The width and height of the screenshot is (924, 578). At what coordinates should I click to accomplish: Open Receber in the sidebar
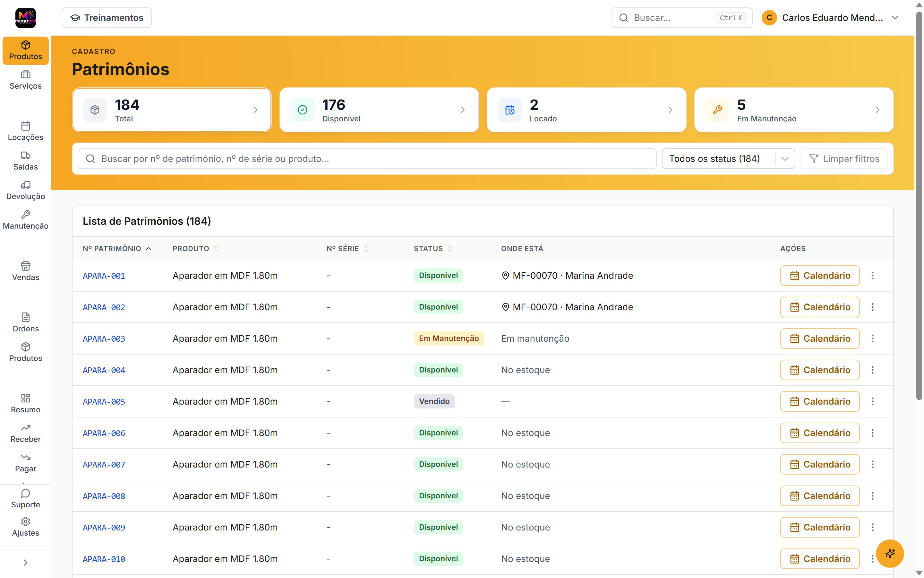(x=26, y=433)
